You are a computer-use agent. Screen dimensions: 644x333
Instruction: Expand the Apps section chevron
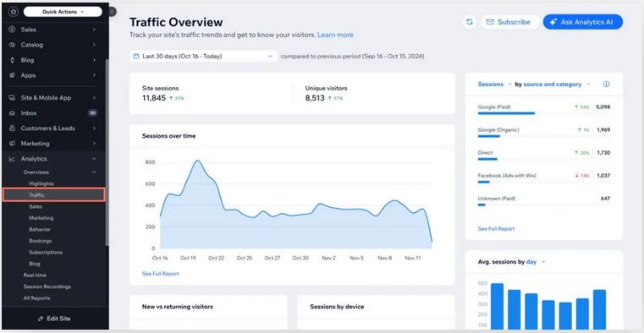point(94,75)
